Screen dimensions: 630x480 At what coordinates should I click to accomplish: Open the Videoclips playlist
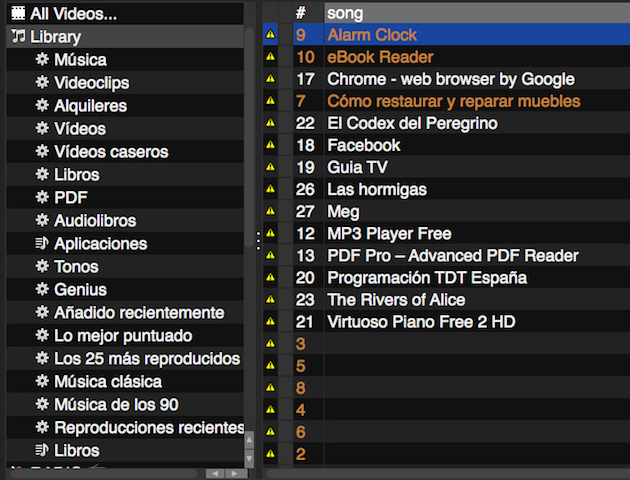125,82
